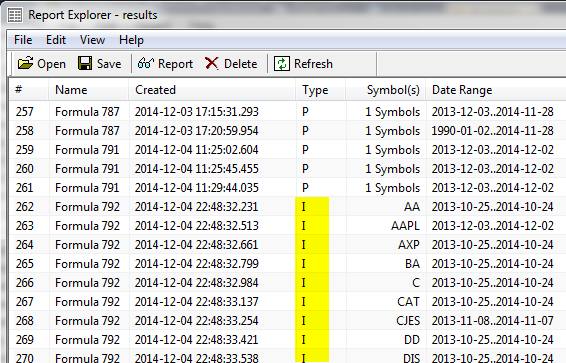
Task: Click the Delete toolbar button label
Action: click(240, 64)
